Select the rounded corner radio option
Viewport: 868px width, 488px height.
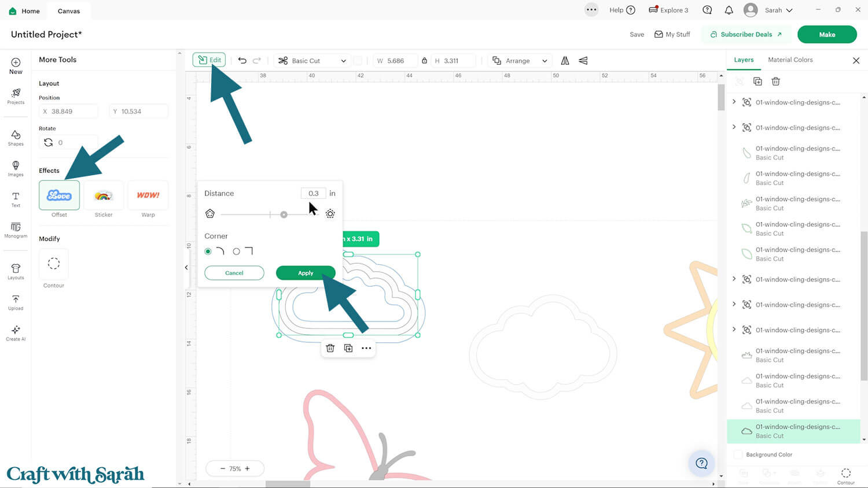208,252
